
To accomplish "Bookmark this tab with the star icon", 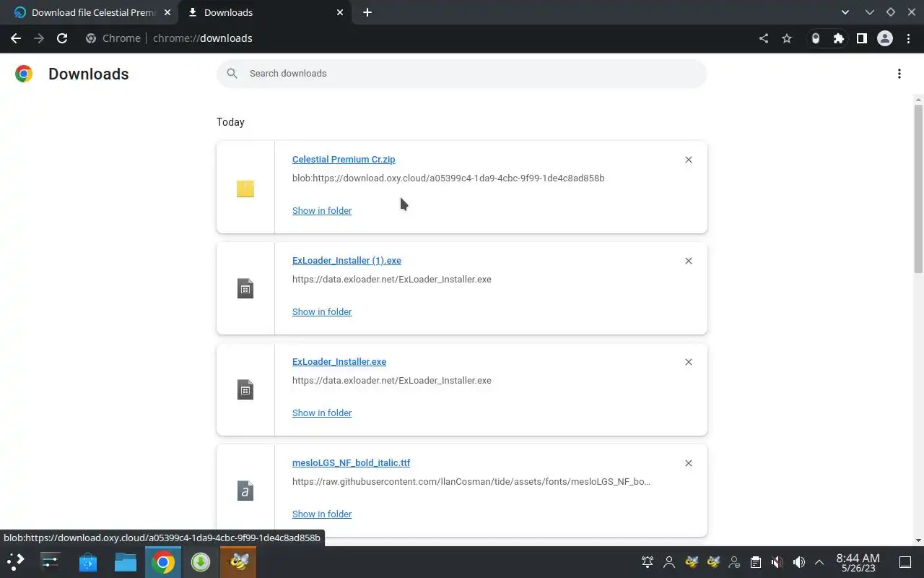I will tap(787, 38).
